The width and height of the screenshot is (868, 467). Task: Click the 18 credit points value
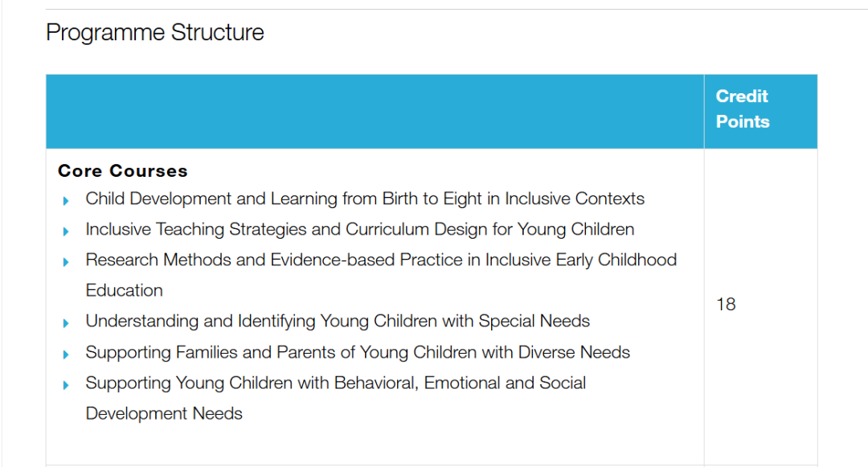726,305
